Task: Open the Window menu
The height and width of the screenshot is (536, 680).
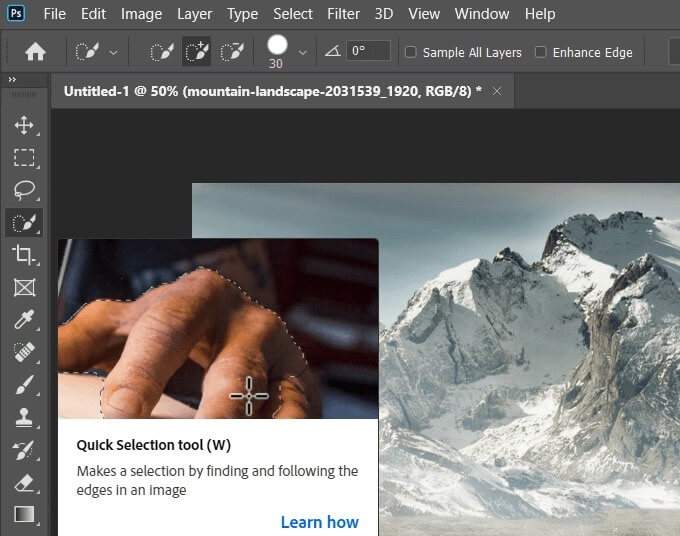Action: (x=482, y=14)
